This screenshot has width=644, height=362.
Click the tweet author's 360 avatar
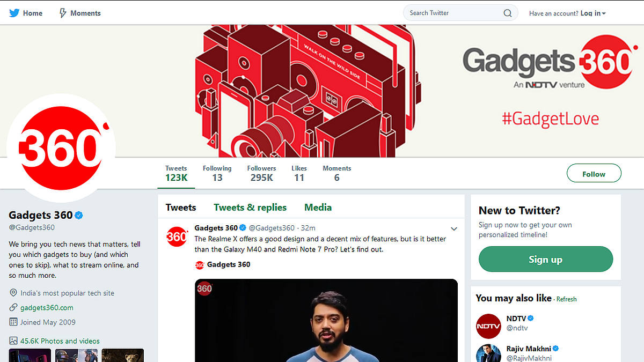pyautogui.click(x=177, y=237)
